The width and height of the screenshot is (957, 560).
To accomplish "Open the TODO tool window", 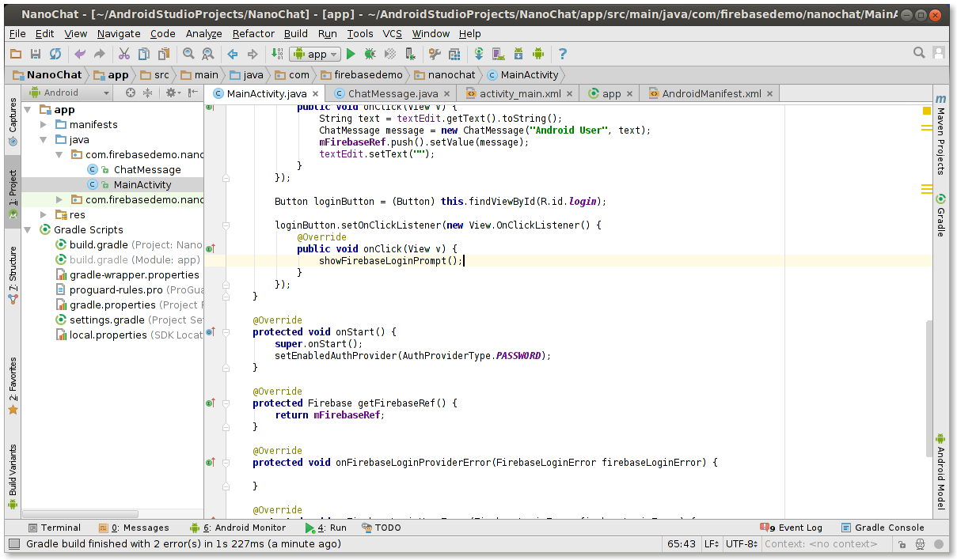I will pos(381,528).
